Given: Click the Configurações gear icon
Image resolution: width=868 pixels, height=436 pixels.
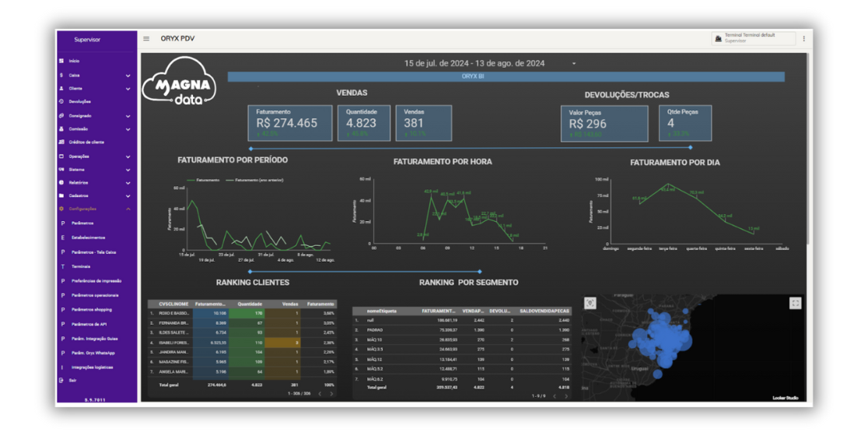Looking at the screenshot, I should point(61,209).
